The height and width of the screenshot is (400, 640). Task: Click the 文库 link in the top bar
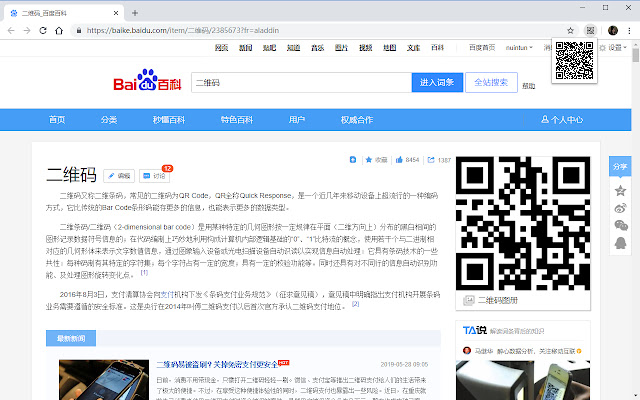tap(413, 48)
